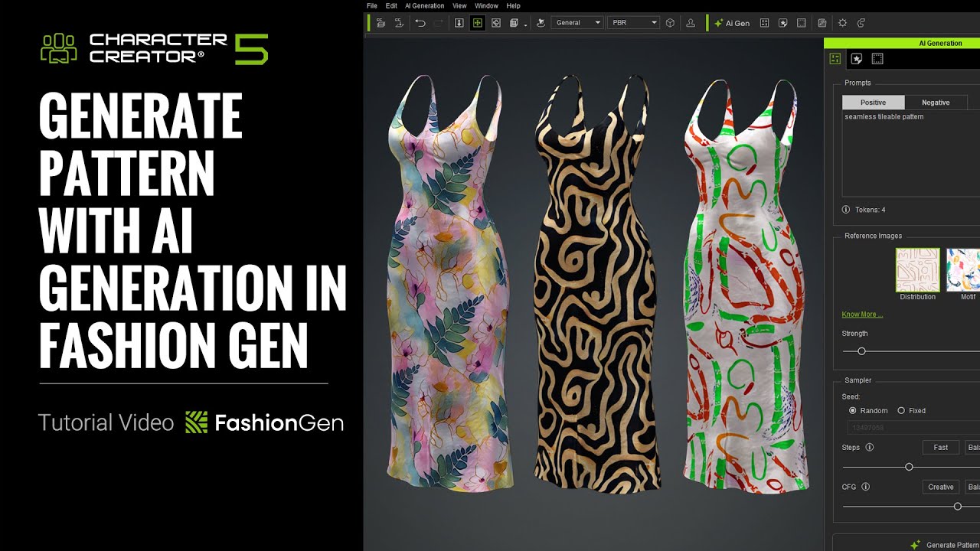Click the seed number input field
Viewport: 980px width, 551px height.
tap(913, 428)
